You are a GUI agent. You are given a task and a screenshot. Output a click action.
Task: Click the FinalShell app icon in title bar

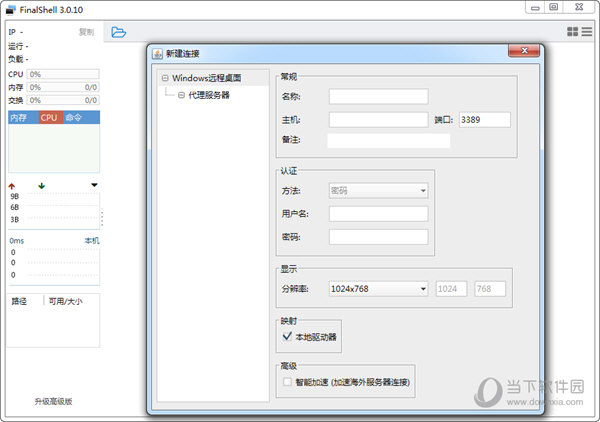(x=11, y=10)
